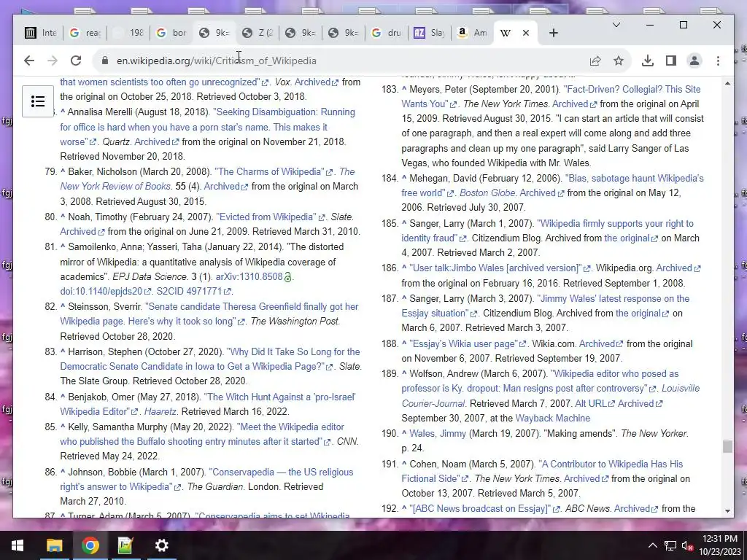Viewport: 747px width, 560px height.
Task: Bookmark this page with the star icon
Action: pos(619,61)
